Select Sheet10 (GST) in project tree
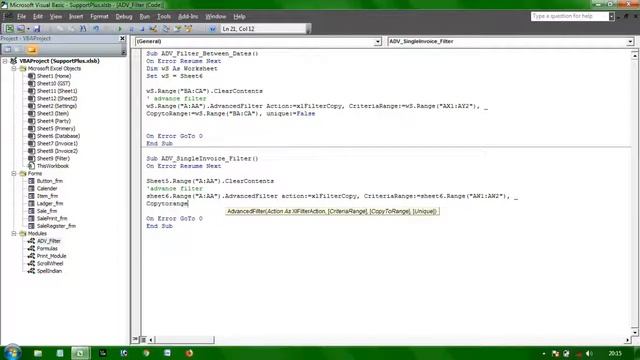The height and width of the screenshot is (360, 640). (x=53, y=83)
